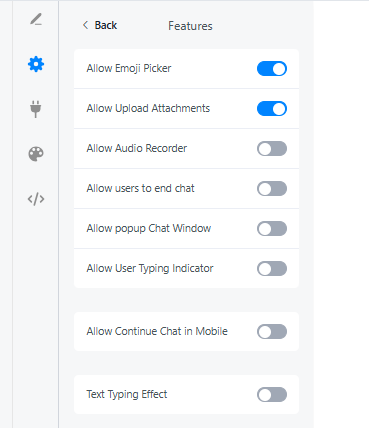The image size is (369, 428).
Task: Enable Allow User Typing Indicator switch
Action: 272,269
